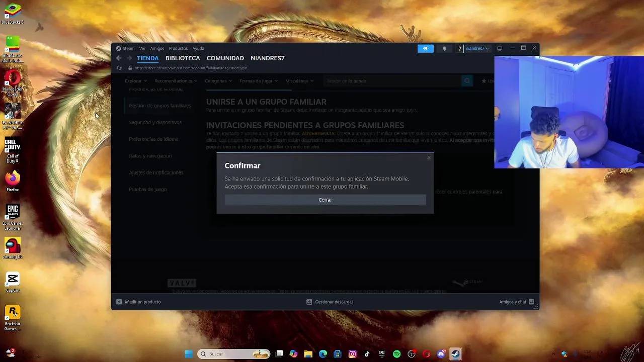Image resolution: width=644 pixels, height=362 pixels.
Task: Open Ajustes de notificaciones
Action: click(x=156, y=172)
